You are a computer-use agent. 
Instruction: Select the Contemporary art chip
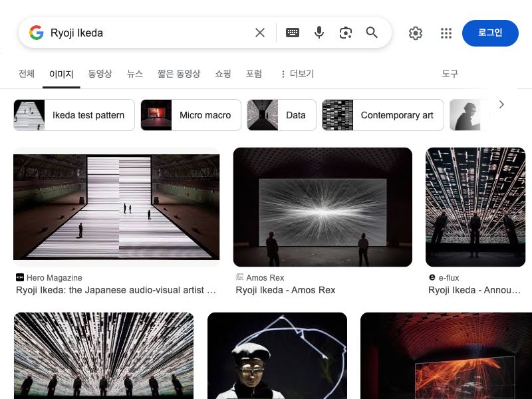point(383,115)
